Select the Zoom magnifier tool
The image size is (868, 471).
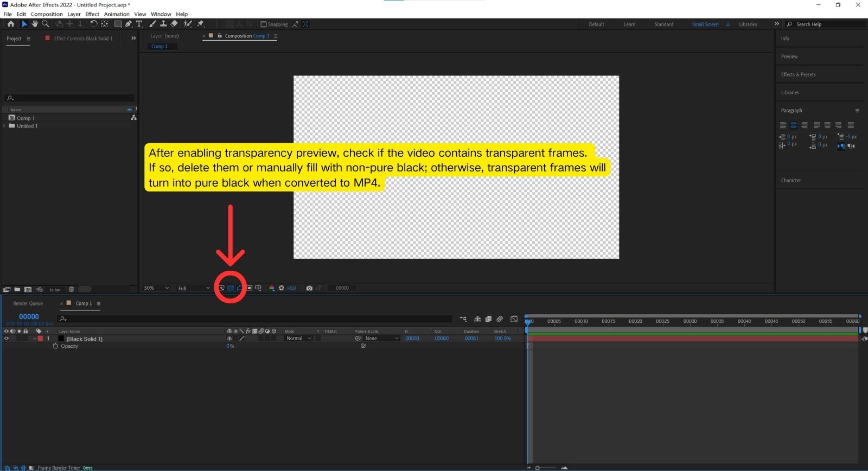click(x=46, y=24)
